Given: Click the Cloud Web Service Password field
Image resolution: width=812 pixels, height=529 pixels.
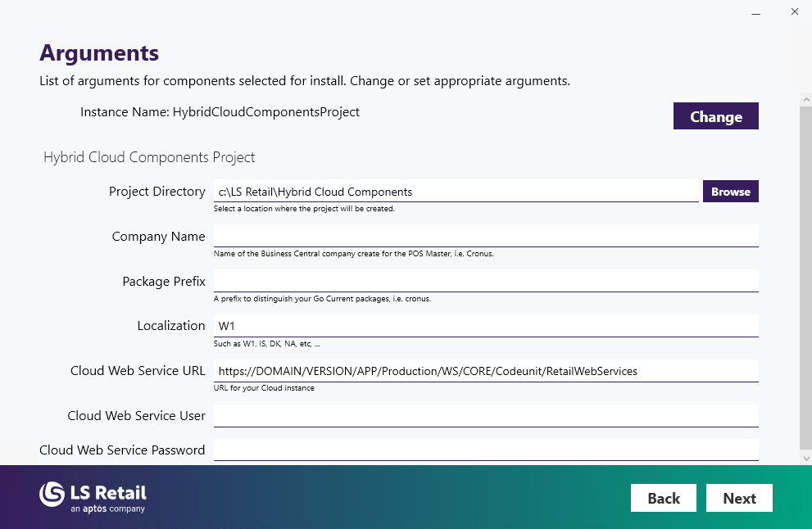Looking at the screenshot, I should (485, 450).
